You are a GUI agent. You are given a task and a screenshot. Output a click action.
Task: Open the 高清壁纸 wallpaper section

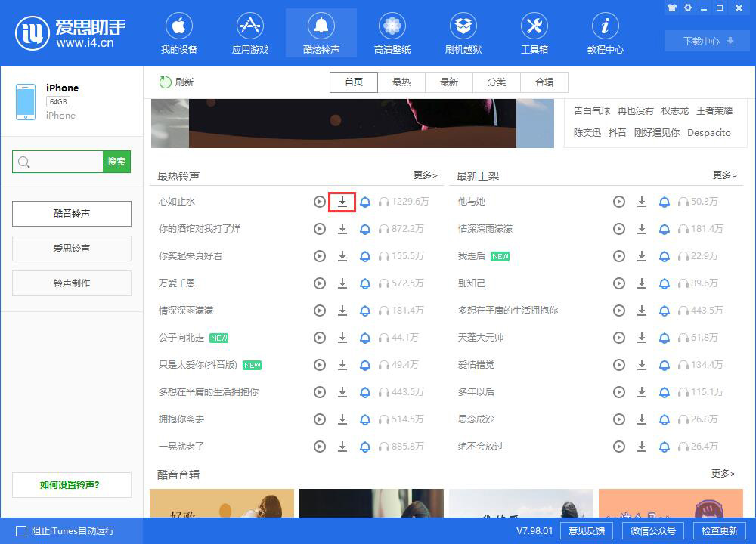[392, 32]
